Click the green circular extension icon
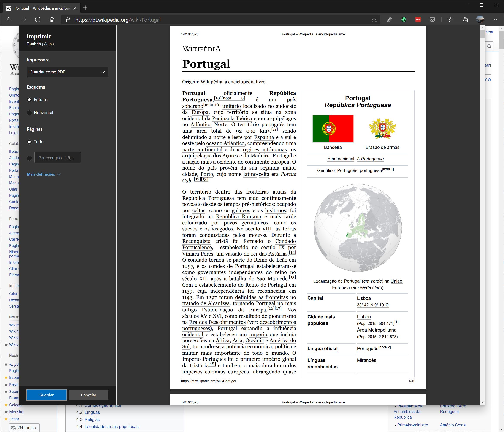 (x=404, y=20)
